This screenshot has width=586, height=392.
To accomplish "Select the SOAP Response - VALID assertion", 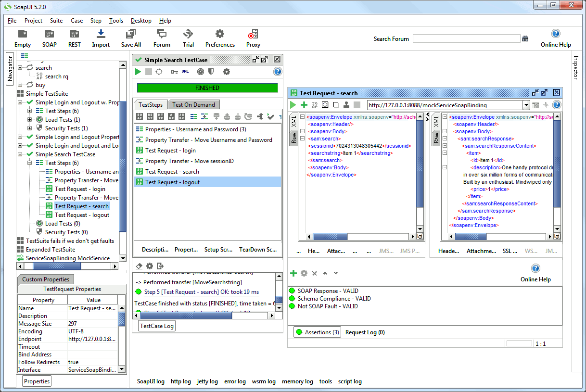I will tap(328, 291).
